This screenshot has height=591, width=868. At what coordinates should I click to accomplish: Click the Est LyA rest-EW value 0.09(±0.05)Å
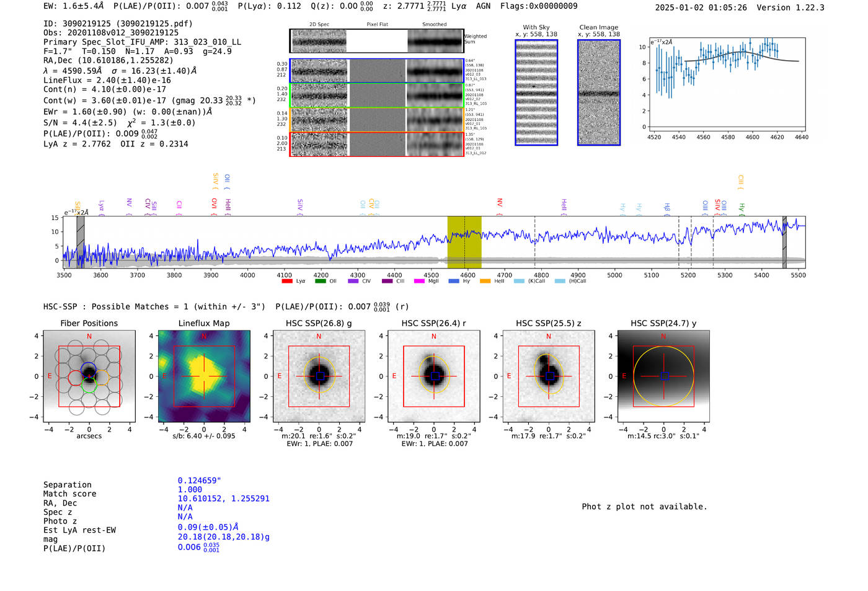tap(208, 527)
